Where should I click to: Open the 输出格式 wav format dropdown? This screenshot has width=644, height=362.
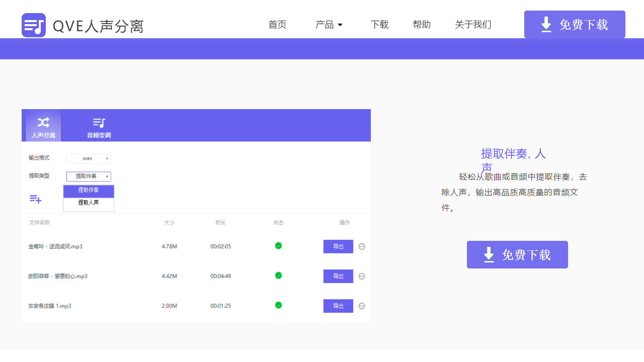[x=89, y=158]
